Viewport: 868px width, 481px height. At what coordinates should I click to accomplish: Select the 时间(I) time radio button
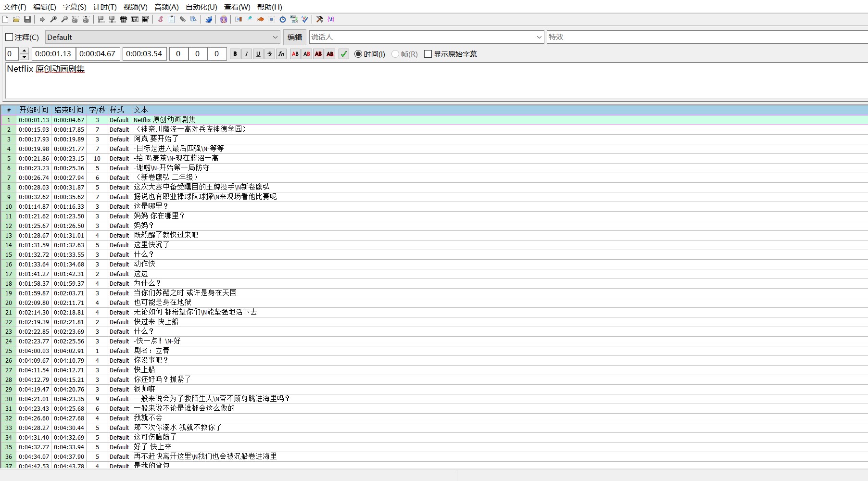point(358,54)
